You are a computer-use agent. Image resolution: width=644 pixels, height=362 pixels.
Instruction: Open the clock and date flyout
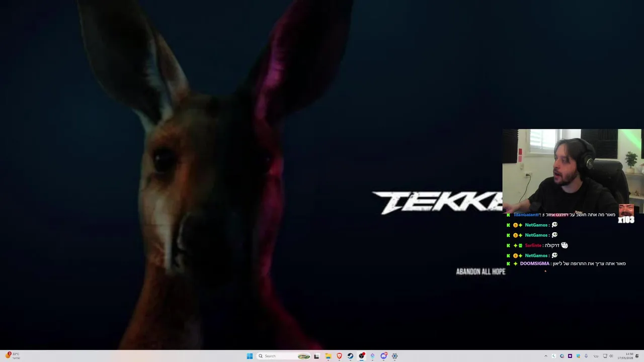tap(625, 356)
